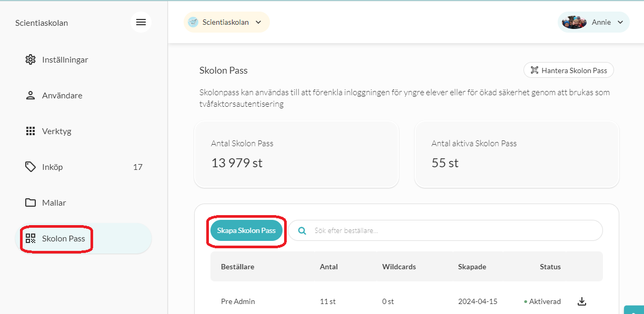Click the 2024-04-15 date cell
Screen dimensions: 644x314
(478, 301)
